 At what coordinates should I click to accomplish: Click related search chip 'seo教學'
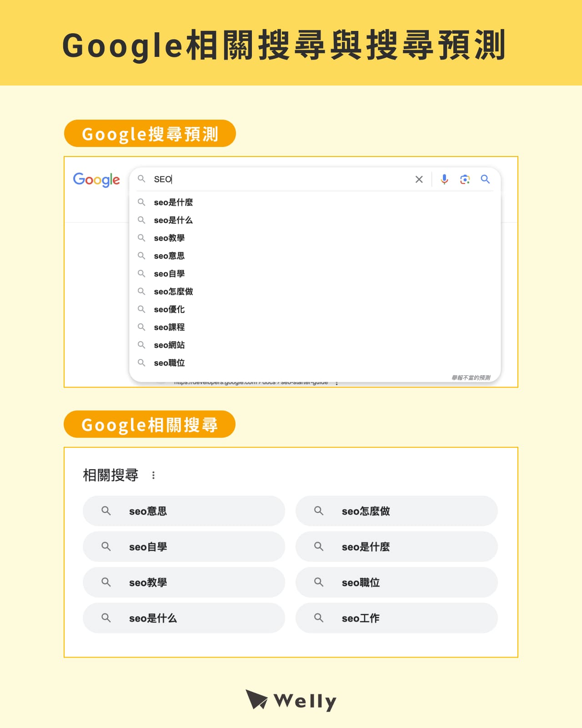[184, 582]
